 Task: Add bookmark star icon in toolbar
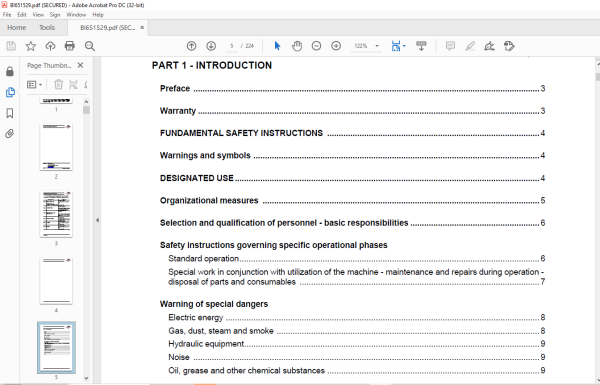pyautogui.click(x=31, y=46)
